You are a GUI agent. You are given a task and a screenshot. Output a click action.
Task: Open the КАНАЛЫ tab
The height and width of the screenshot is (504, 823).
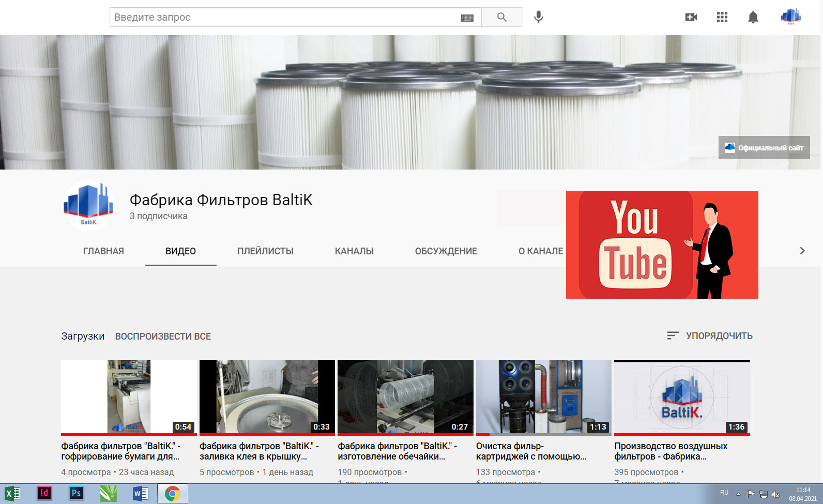354,251
